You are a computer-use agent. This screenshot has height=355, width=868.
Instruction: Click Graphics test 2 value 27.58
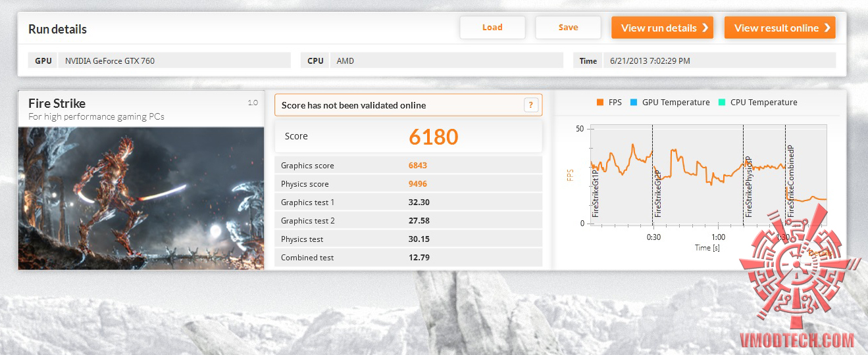click(x=419, y=221)
